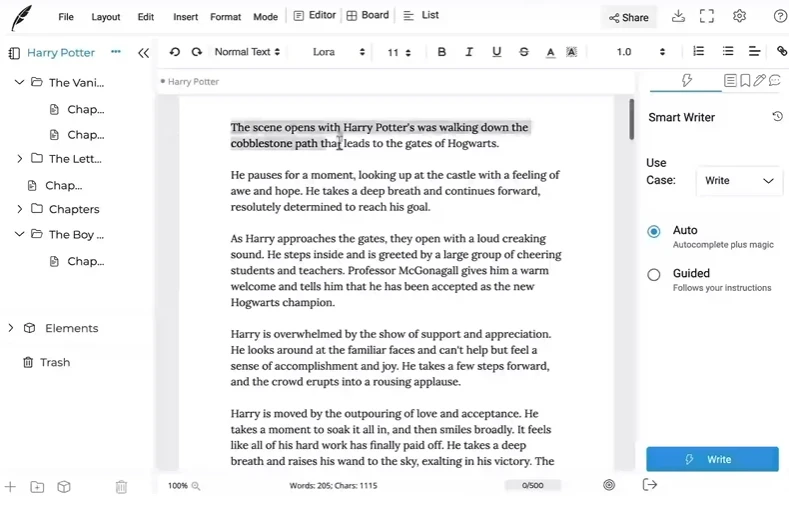Switch to Editor view
The height and width of the screenshot is (520, 789).
point(314,16)
